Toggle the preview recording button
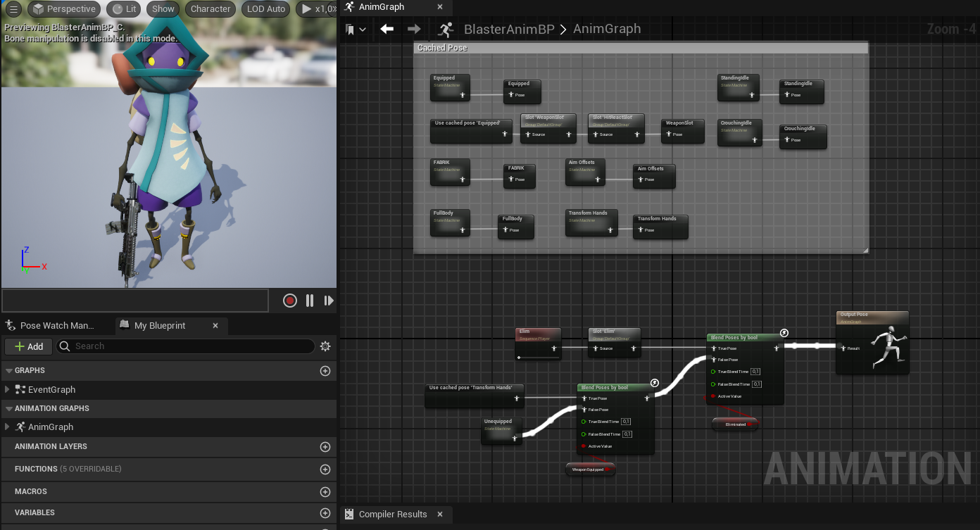The height and width of the screenshot is (530, 980). point(289,301)
